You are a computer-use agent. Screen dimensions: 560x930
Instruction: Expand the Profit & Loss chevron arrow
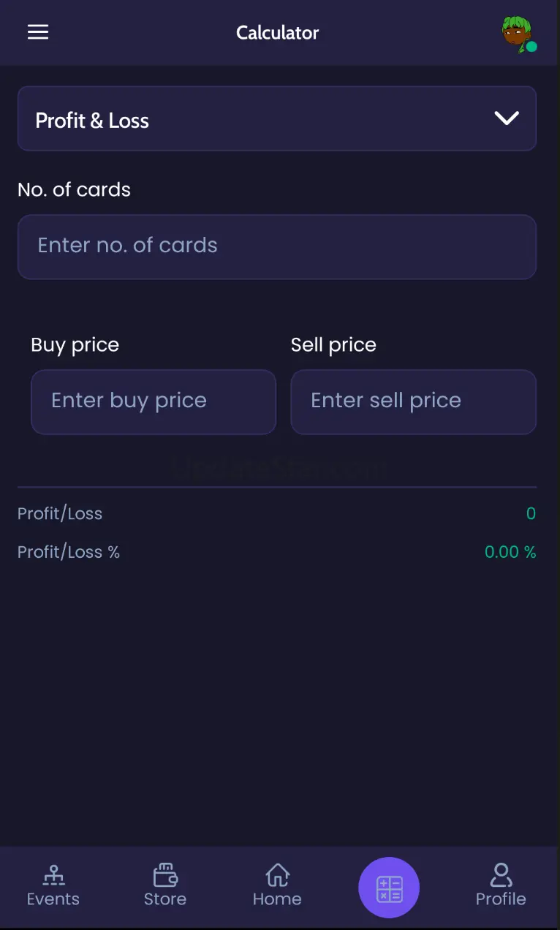tap(507, 118)
